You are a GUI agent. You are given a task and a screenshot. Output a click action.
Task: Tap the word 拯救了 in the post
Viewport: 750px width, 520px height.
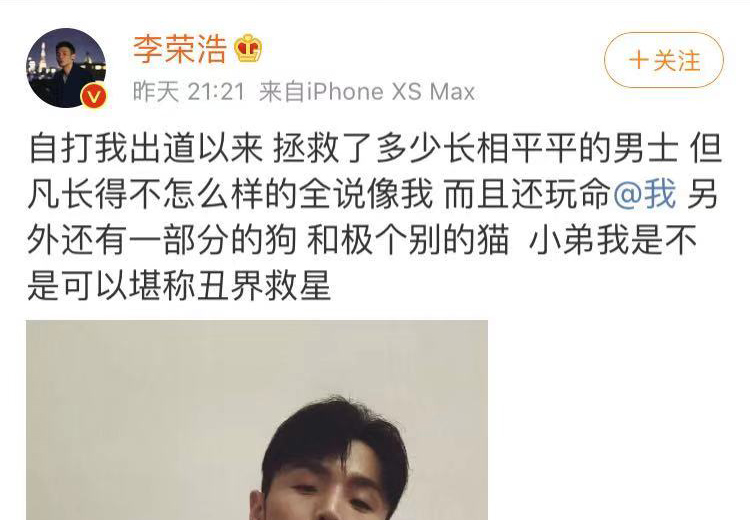point(323,148)
